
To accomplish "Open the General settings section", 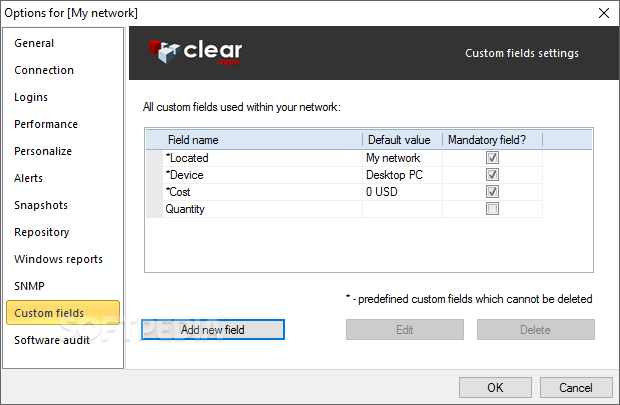I will [x=34, y=43].
